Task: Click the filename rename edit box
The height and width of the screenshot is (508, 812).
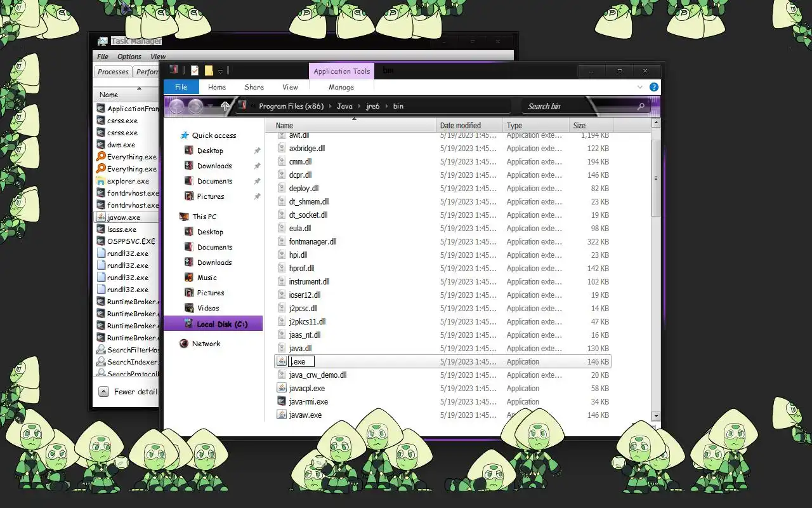Action: coord(301,361)
